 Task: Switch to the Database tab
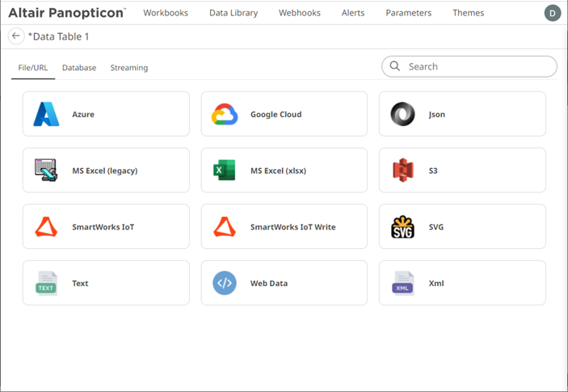[79, 68]
